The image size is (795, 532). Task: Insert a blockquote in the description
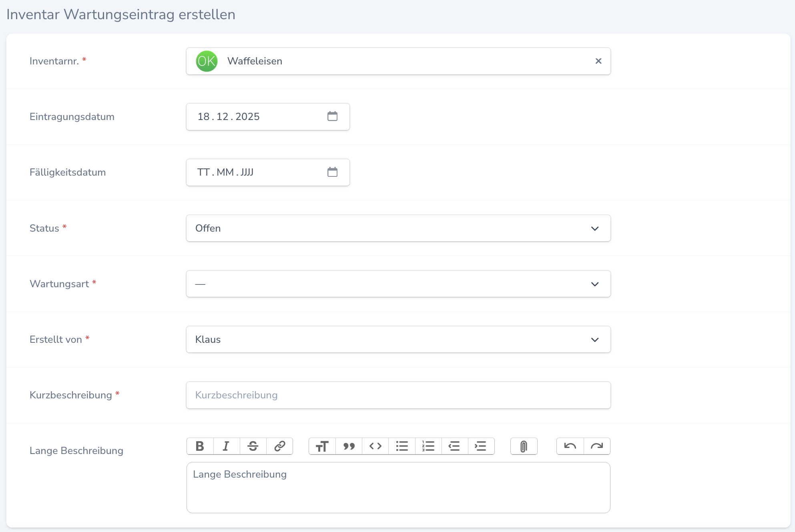349,446
